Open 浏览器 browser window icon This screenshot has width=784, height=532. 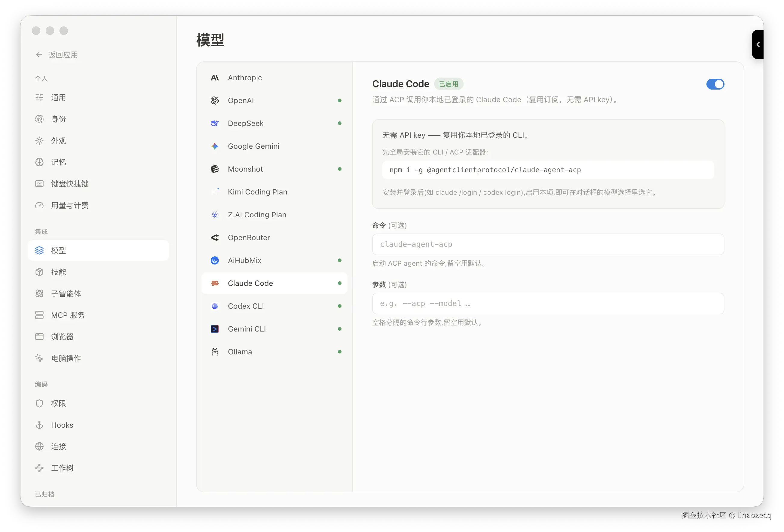39,337
